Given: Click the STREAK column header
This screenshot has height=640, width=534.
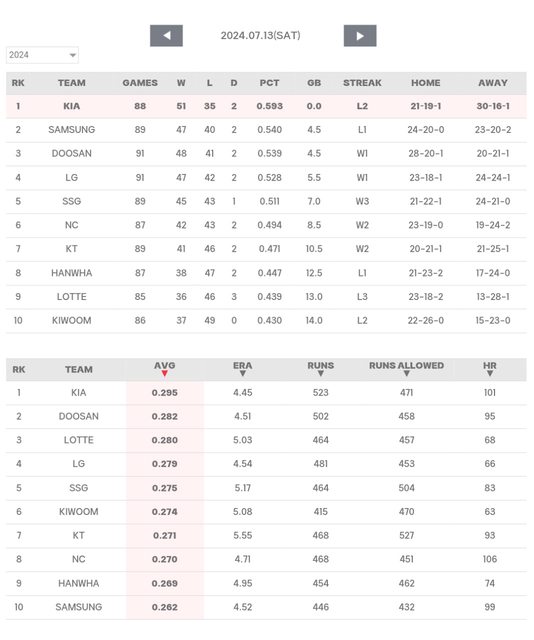Looking at the screenshot, I should pyautogui.click(x=362, y=83).
